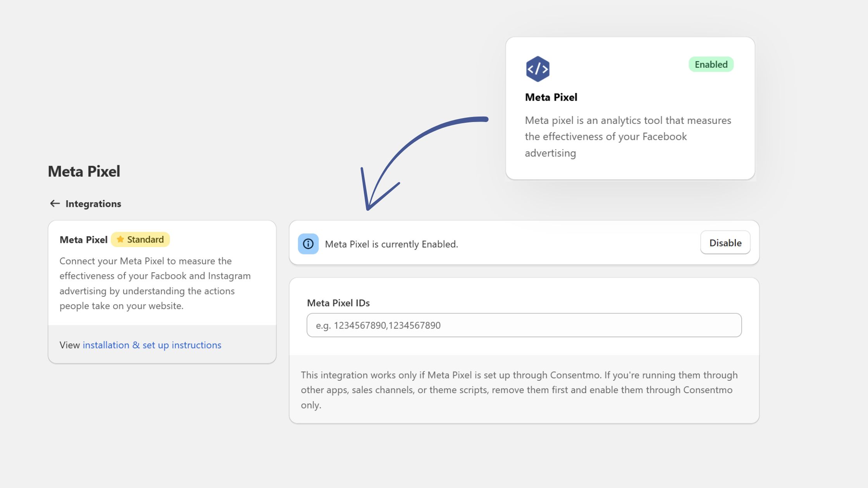Click the star icon in Standard badge
Screen dimensions: 868x488
120,239
